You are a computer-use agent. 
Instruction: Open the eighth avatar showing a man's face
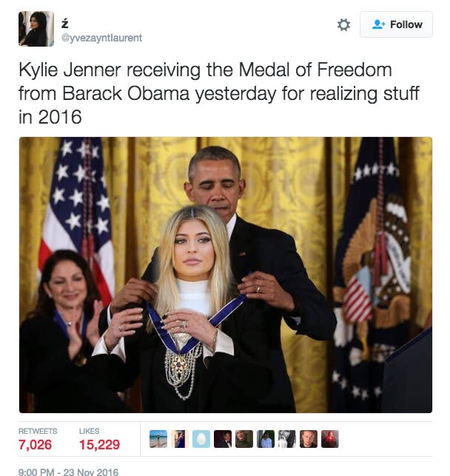click(309, 439)
